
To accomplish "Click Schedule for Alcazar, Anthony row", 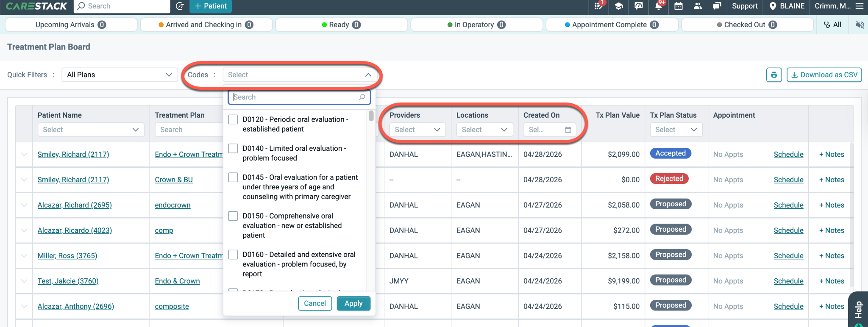I will pos(788,306).
